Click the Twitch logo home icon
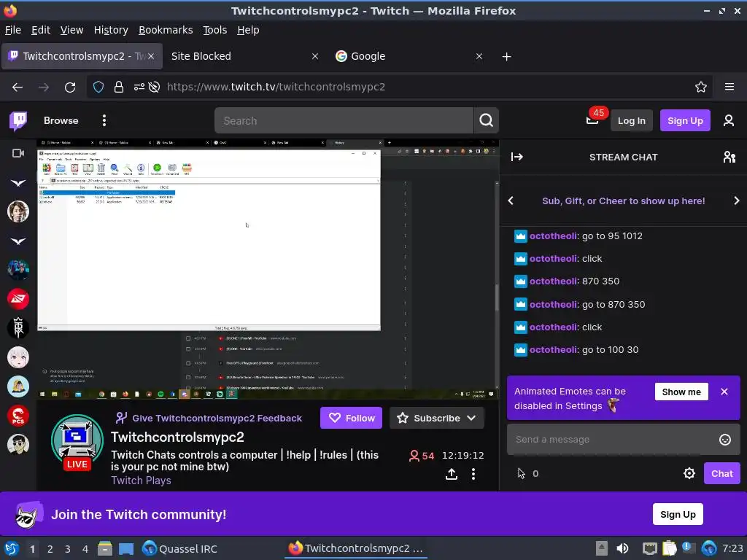This screenshot has height=560, width=747. tap(18, 121)
